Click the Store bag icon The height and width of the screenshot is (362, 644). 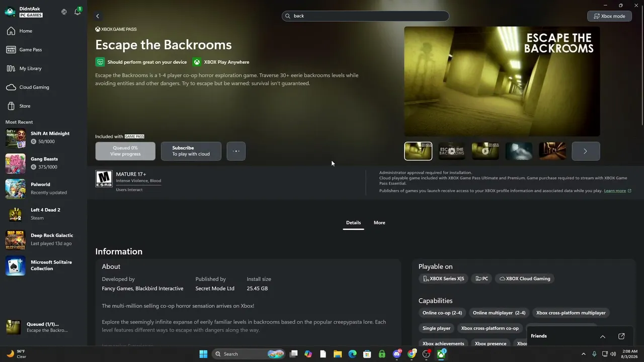(11, 106)
